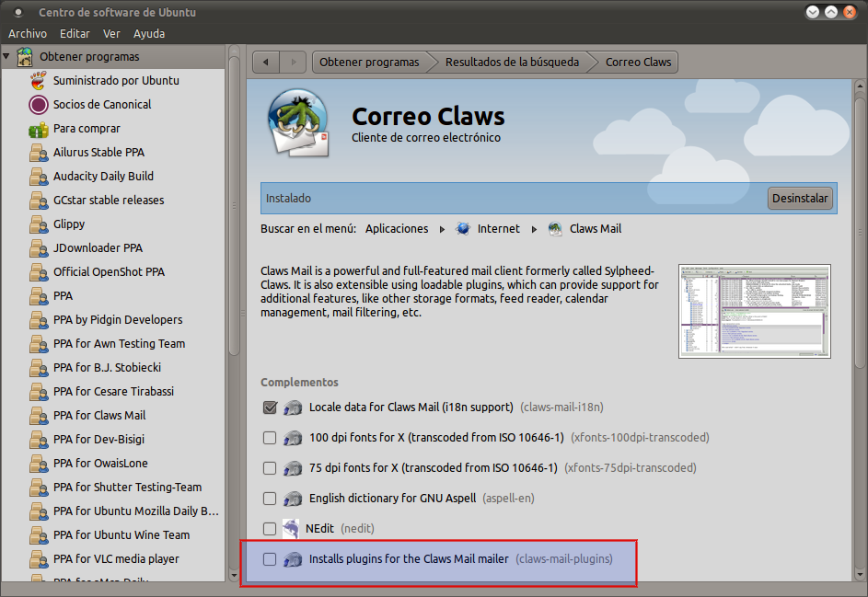The image size is (868, 597).
Task: Open the Ver menu
Action: click(x=111, y=34)
